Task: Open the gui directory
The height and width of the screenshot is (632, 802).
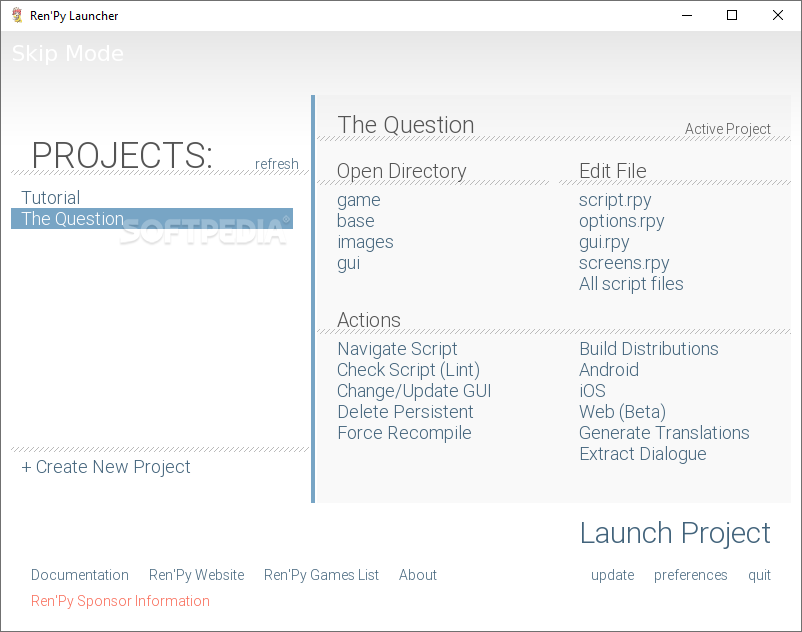Action: point(348,263)
